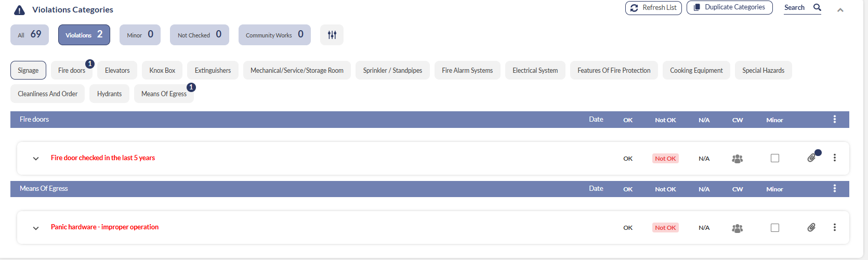Select the Extinguishers category tab
Screen dimensions: 868x260
(213, 70)
